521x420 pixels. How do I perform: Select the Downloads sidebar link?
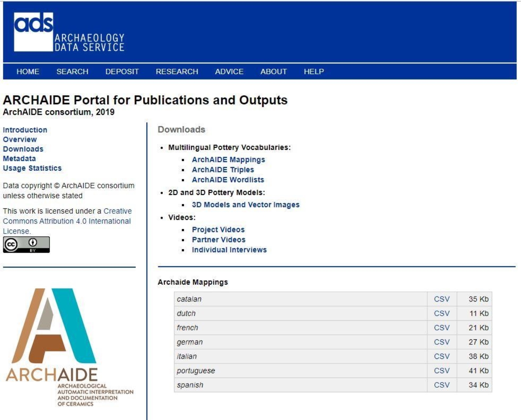[x=23, y=149]
